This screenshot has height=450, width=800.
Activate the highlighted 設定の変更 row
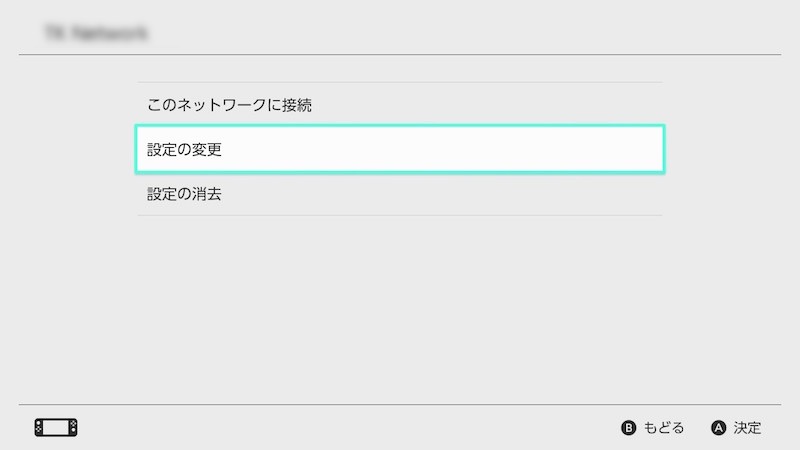point(400,149)
